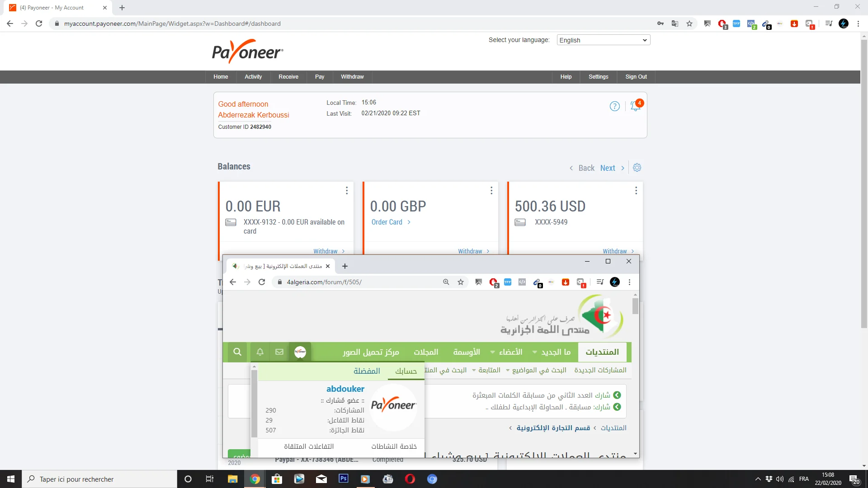Open the notifications bell with badge 4
Image resolution: width=868 pixels, height=488 pixels.
[636, 106]
